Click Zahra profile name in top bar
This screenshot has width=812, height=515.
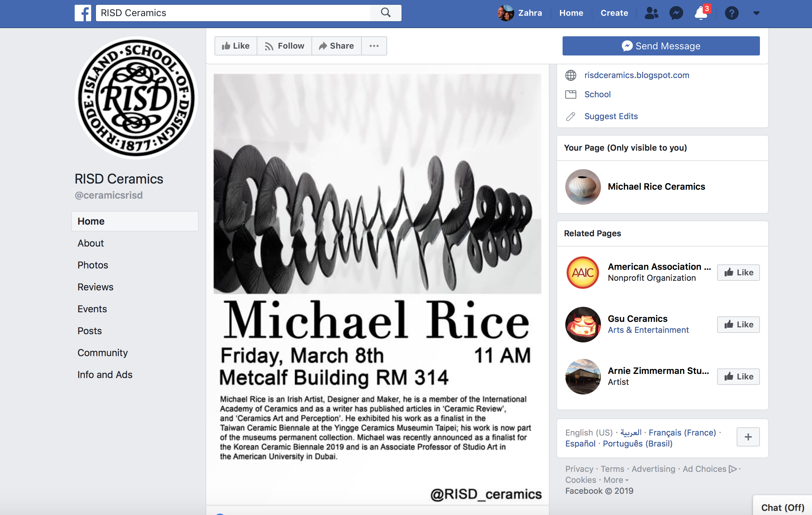click(530, 13)
